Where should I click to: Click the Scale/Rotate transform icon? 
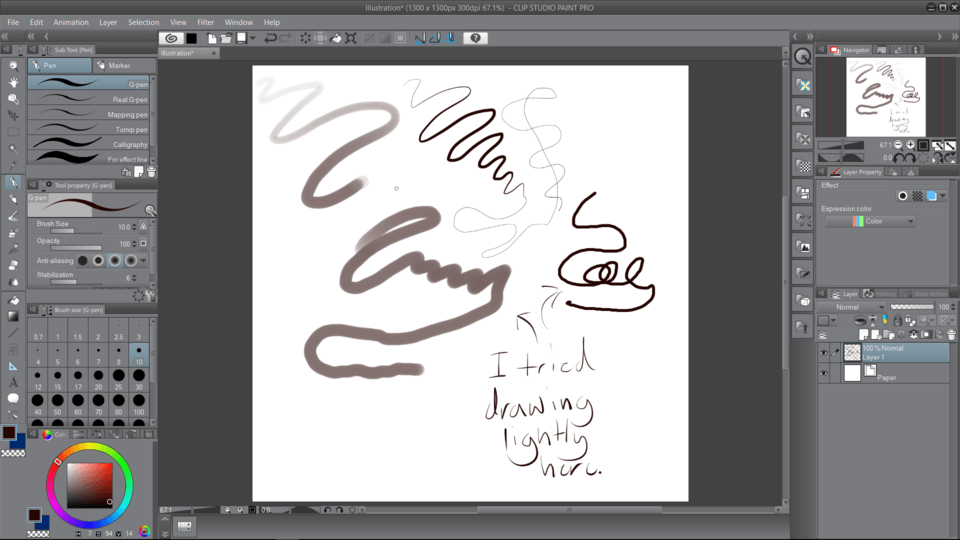coord(351,38)
